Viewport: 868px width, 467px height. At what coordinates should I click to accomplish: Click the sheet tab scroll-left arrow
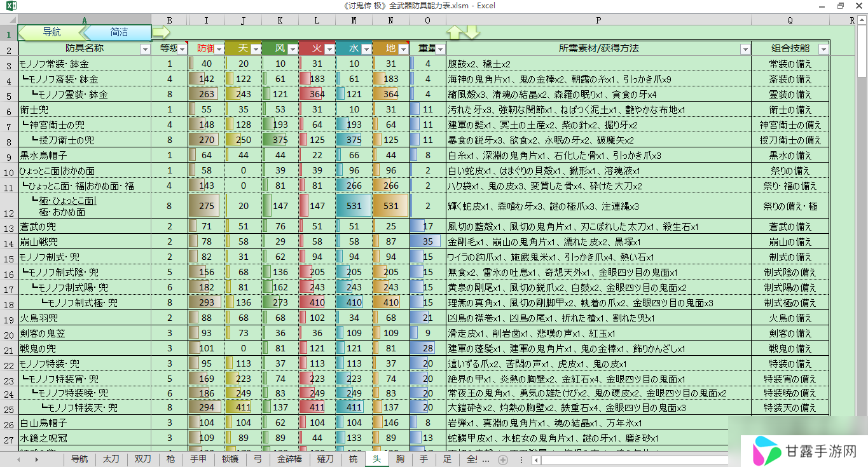pyautogui.click(x=19, y=459)
